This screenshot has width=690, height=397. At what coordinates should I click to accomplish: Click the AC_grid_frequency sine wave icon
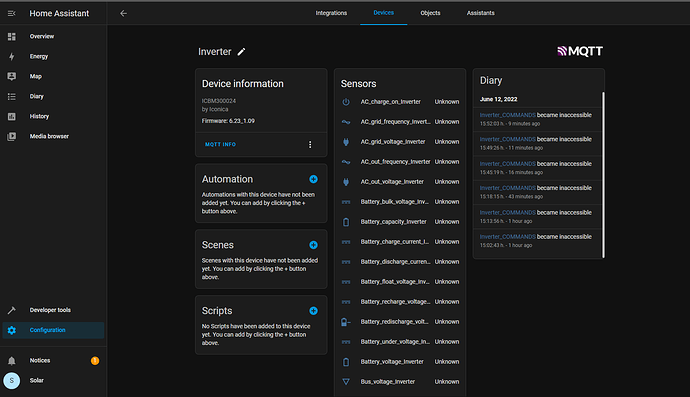point(346,122)
